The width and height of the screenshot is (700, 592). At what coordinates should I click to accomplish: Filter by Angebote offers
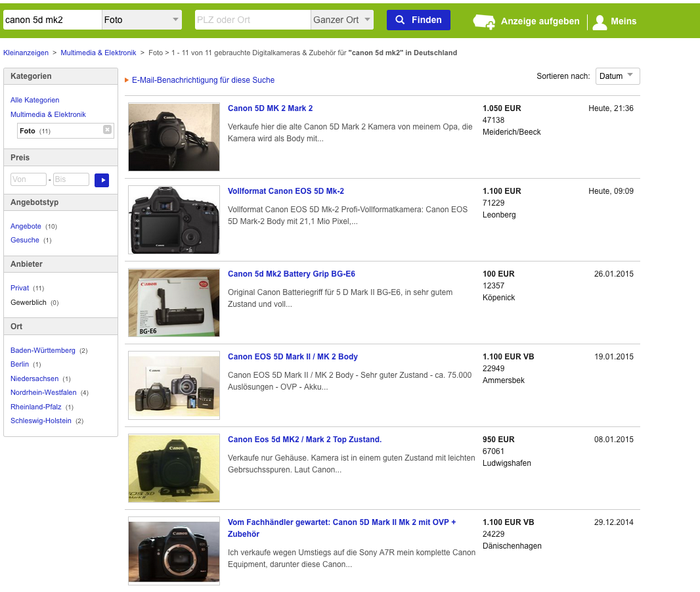[26, 226]
